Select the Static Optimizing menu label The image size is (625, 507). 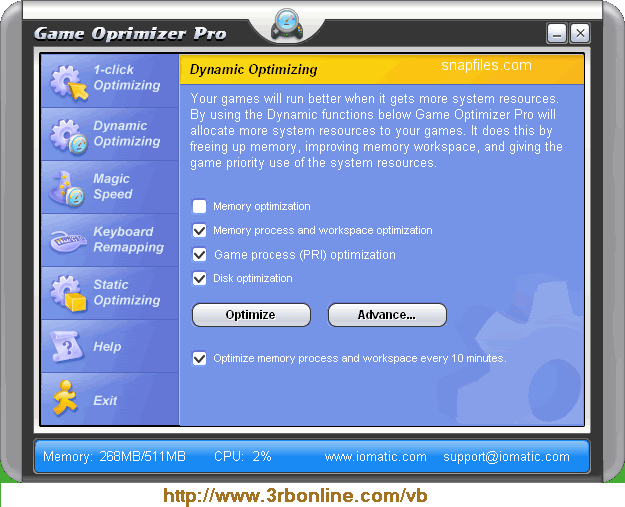click(x=127, y=292)
